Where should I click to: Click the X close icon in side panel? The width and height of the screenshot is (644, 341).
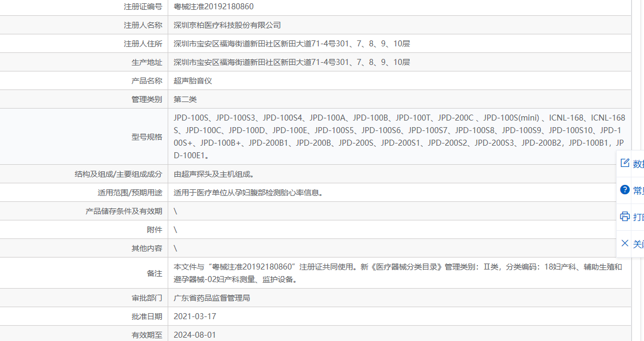click(x=625, y=243)
